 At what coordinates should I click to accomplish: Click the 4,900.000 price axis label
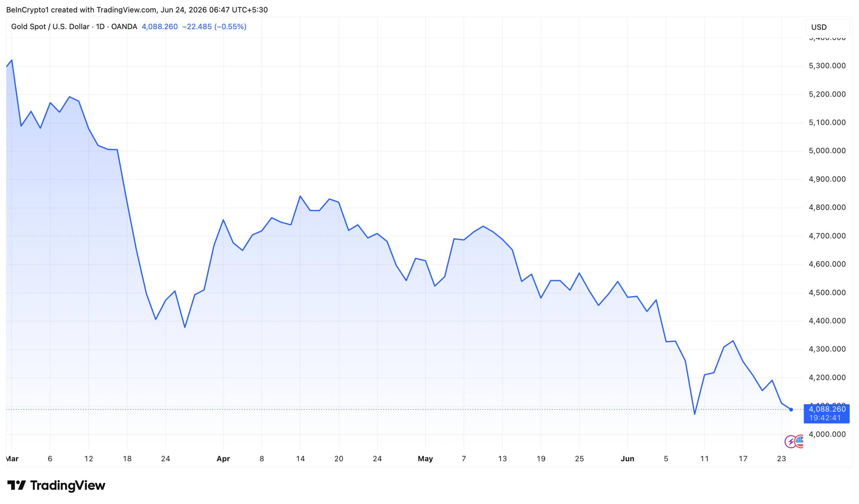(827, 179)
